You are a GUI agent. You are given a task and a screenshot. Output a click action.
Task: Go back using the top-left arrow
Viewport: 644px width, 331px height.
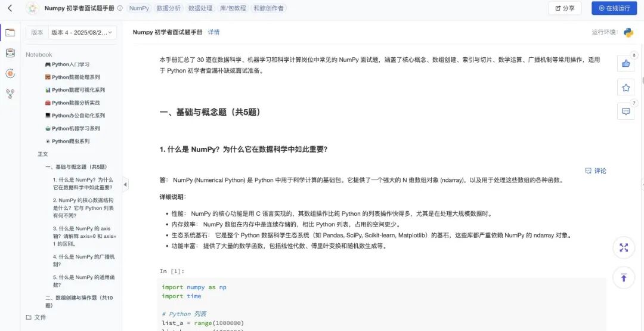(10, 8)
